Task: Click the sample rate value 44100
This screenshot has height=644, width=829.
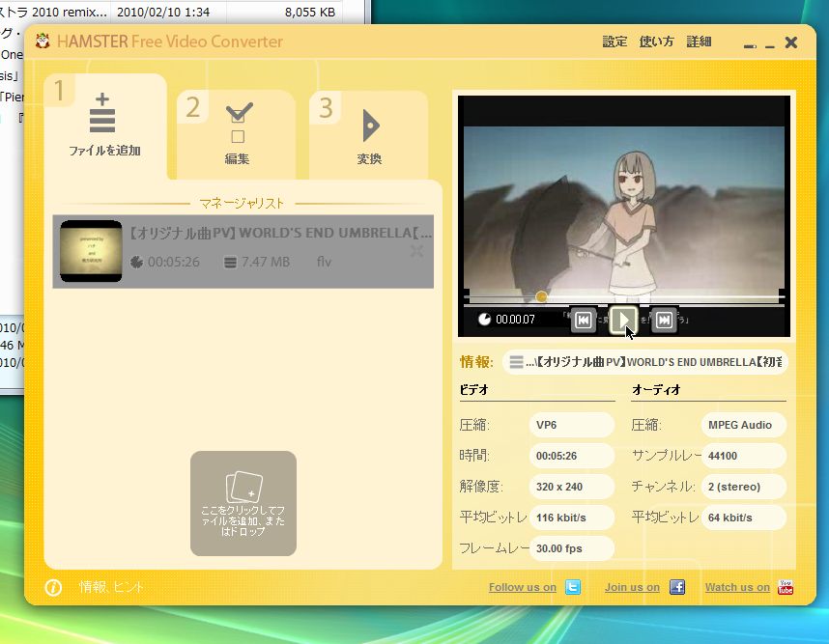Action: pos(744,456)
